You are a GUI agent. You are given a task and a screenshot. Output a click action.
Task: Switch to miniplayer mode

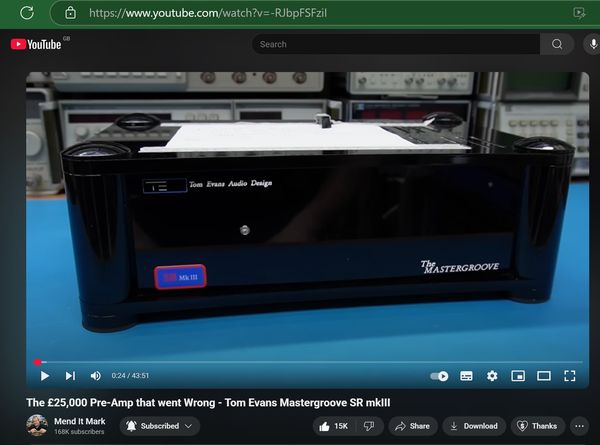click(518, 376)
